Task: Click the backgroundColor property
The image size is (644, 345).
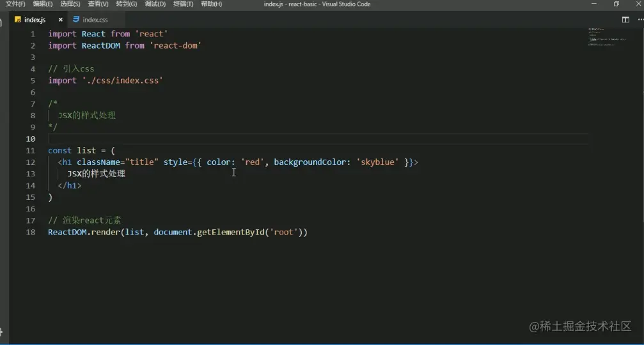Action: (x=310, y=162)
